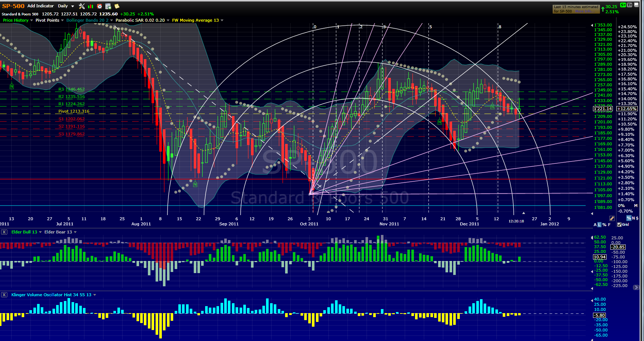Image resolution: width=644 pixels, height=341 pixels.
Task: Expand the Bollinger Bands 20 2 dropdown arrow
Action: click(112, 20)
